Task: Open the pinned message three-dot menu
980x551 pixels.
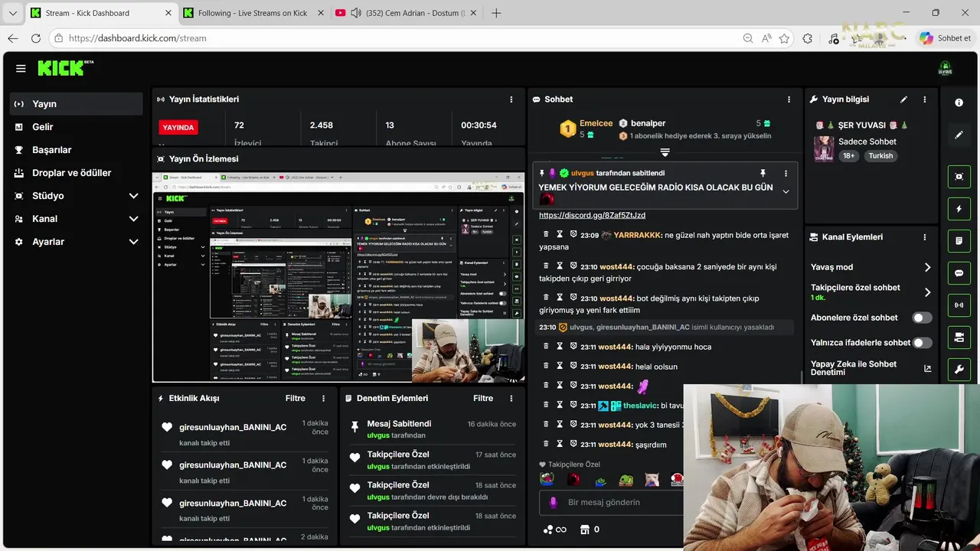Action: pyautogui.click(x=786, y=174)
